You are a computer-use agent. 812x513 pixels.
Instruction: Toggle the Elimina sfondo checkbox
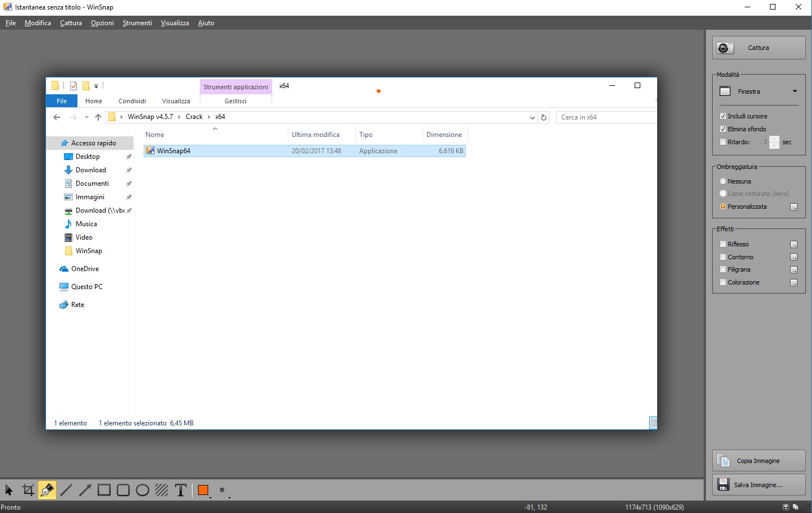[x=723, y=129]
